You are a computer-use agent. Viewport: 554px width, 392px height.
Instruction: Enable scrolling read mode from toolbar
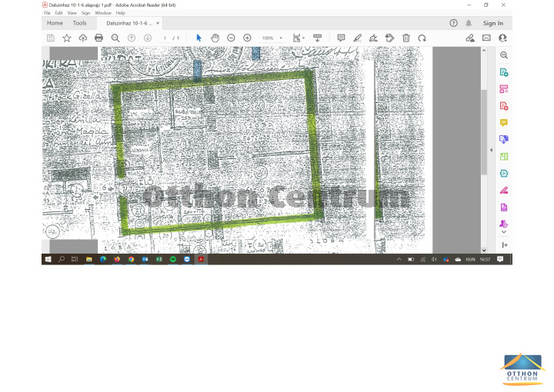click(317, 38)
